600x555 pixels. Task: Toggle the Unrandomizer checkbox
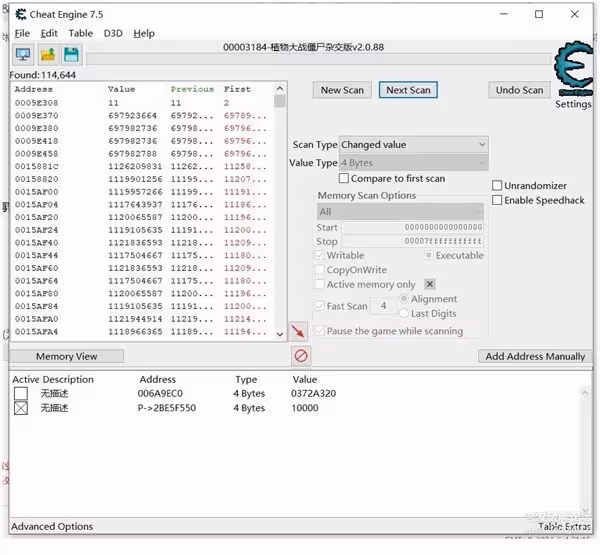point(497,186)
